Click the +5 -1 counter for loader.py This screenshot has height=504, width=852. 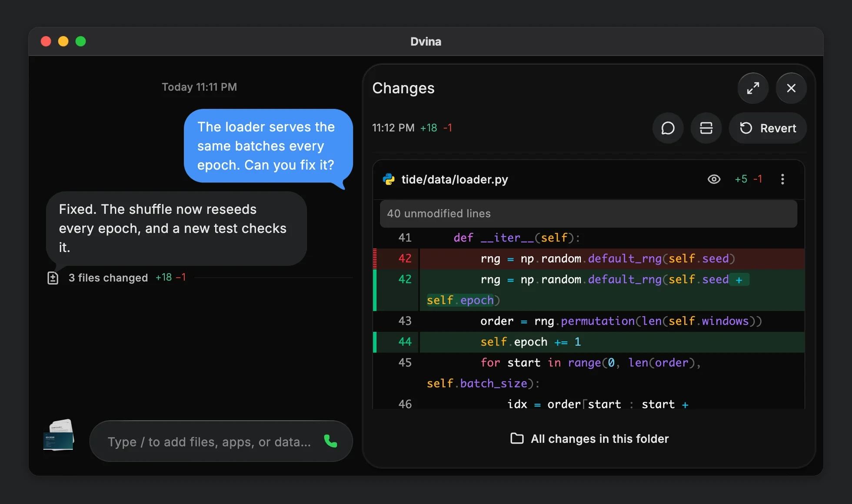[748, 179]
